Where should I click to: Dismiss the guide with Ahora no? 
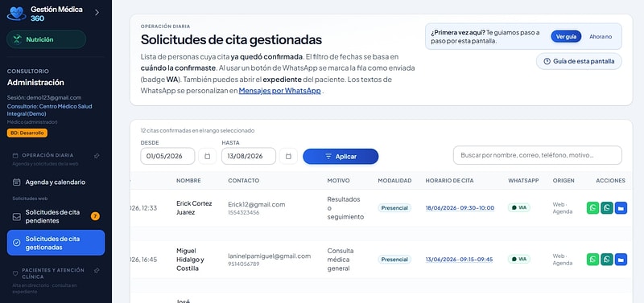tap(601, 36)
